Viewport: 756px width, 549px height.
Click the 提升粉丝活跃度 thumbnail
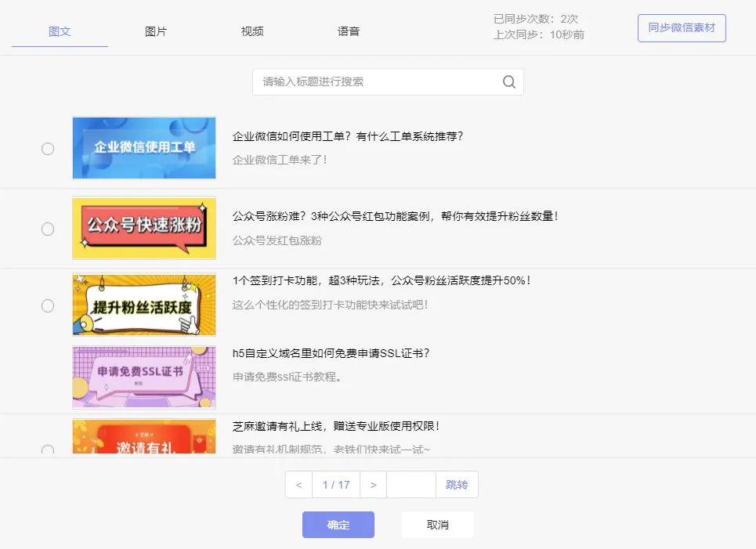pyautogui.click(x=144, y=305)
